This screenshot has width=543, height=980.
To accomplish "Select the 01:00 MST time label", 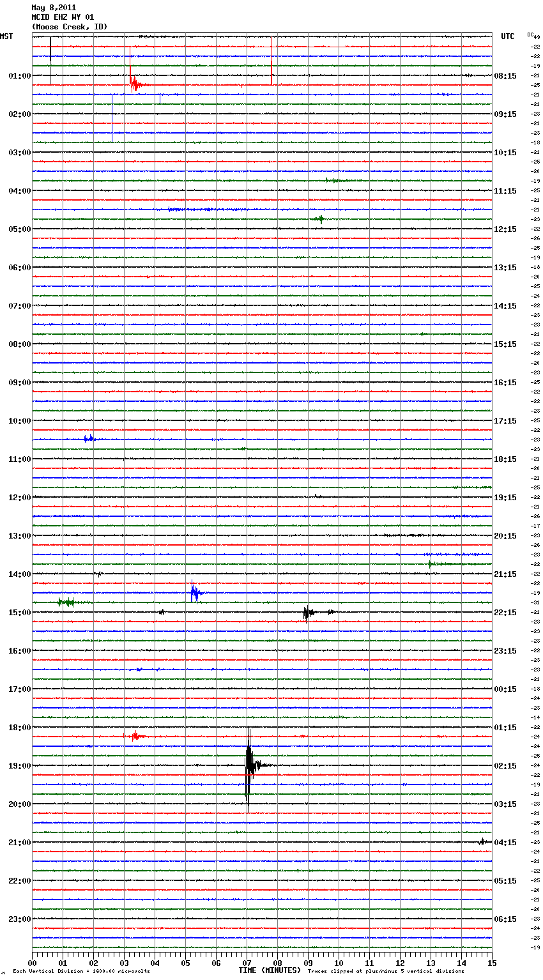I will (19, 75).
